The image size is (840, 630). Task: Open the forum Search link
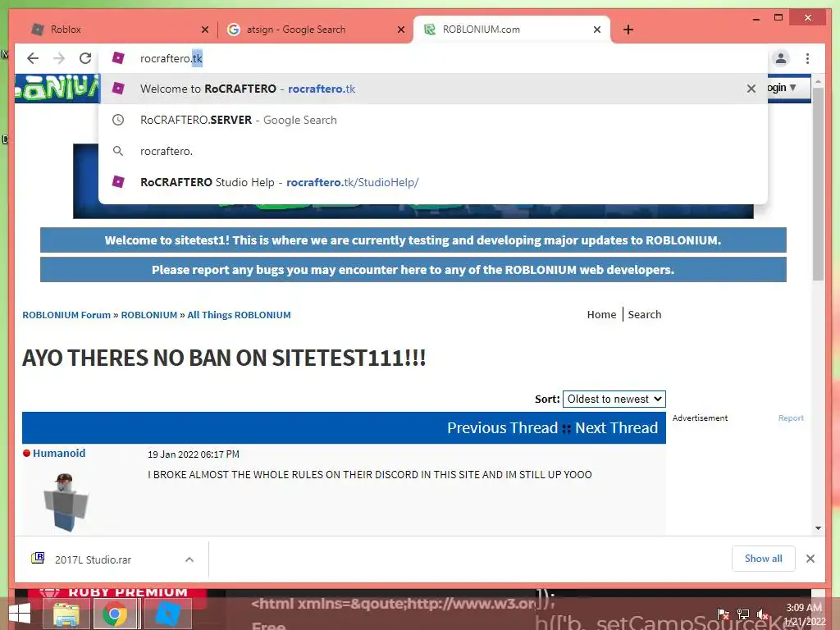[x=645, y=314]
